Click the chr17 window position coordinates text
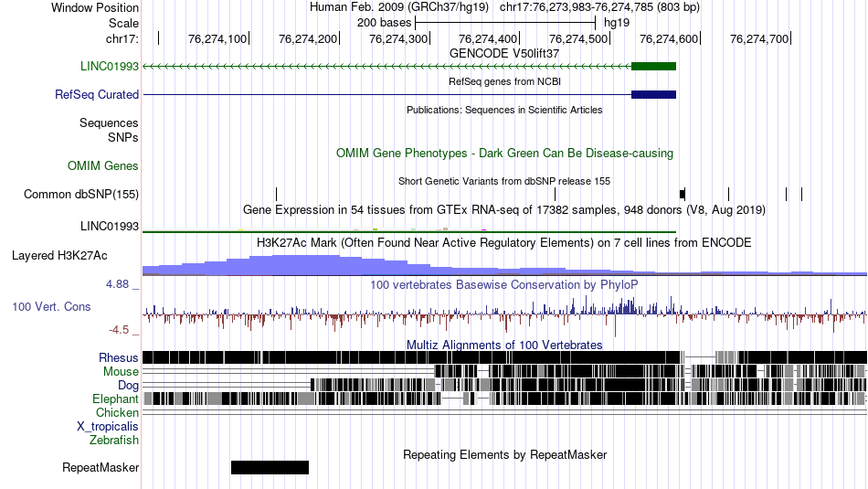This screenshot has height=489, width=868. tap(599, 7)
